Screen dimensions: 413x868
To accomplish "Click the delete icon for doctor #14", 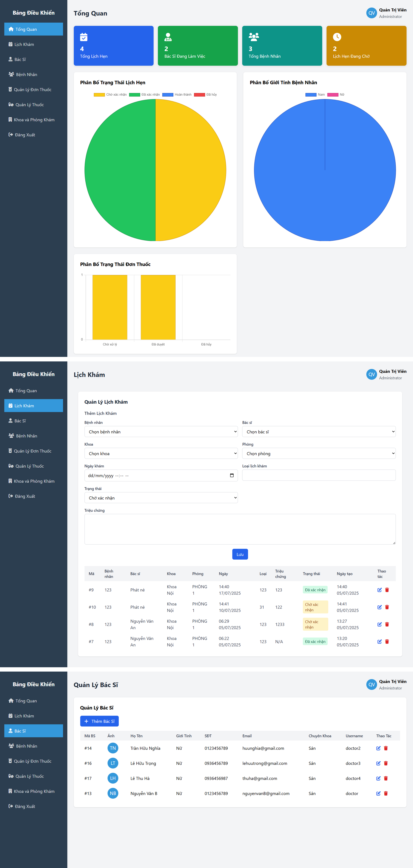I will coord(386,748).
